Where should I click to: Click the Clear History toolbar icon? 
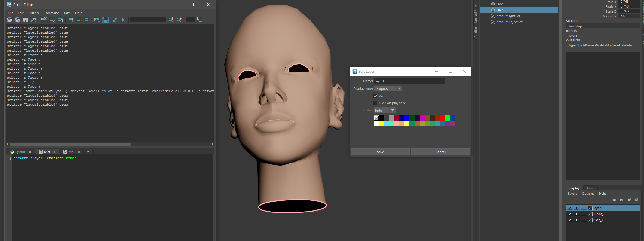tap(44, 20)
